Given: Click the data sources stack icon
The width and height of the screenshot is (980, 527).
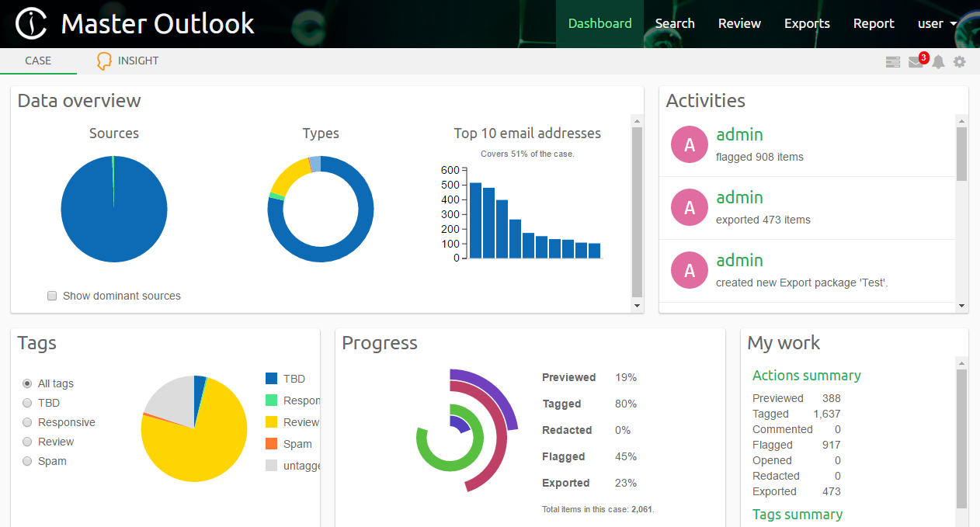Looking at the screenshot, I should click(892, 61).
